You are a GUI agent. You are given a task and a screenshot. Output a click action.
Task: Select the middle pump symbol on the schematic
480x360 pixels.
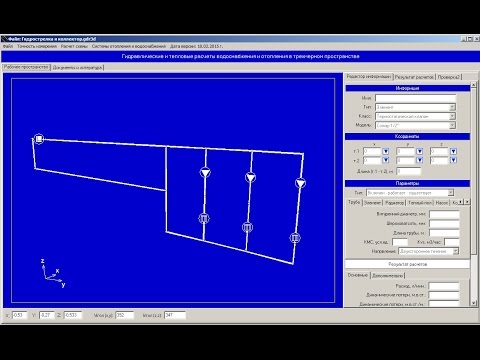[x=250, y=177]
